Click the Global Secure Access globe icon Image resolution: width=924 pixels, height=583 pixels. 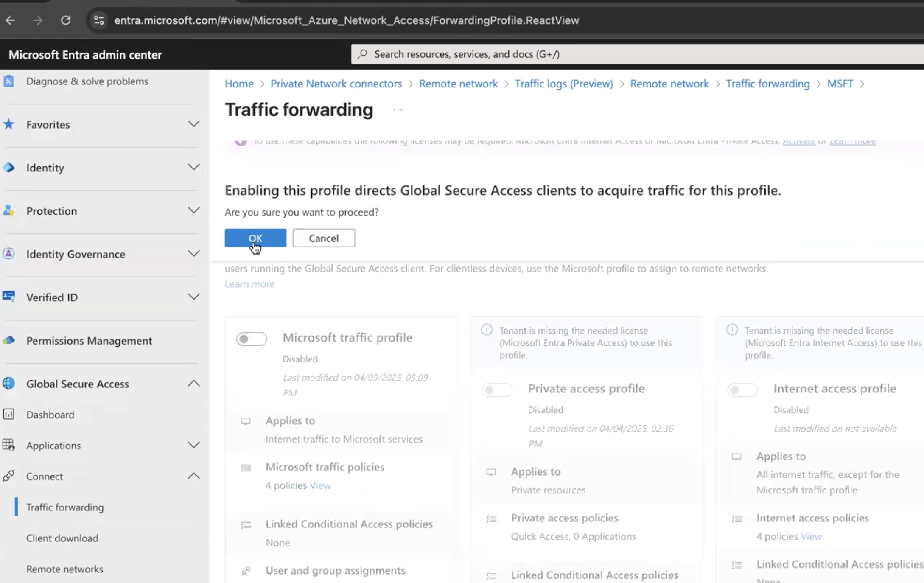pyautogui.click(x=9, y=383)
